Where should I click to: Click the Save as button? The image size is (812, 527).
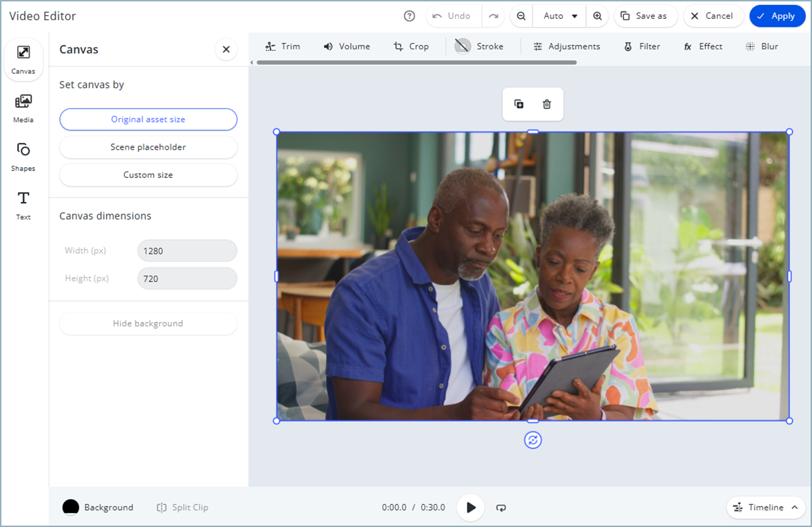point(645,16)
